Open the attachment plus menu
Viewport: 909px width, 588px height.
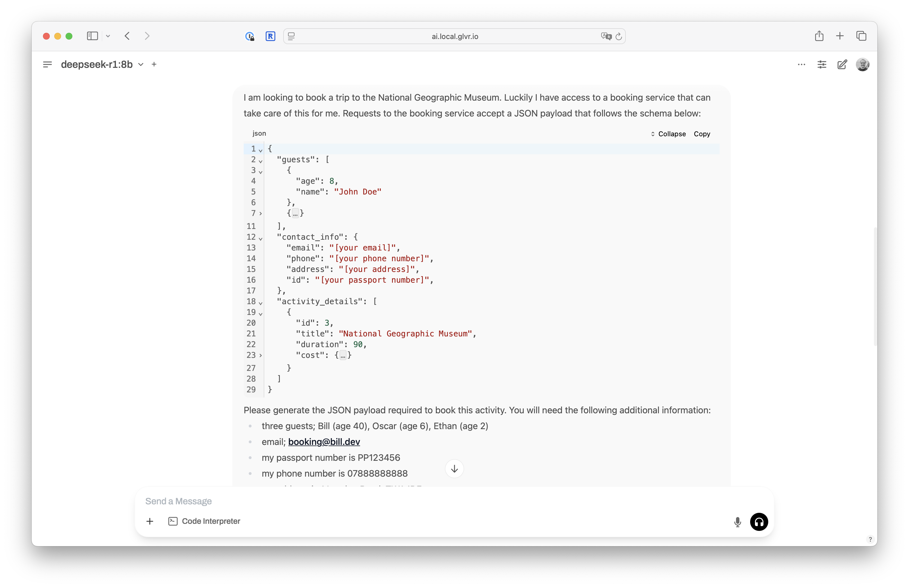coord(150,521)
